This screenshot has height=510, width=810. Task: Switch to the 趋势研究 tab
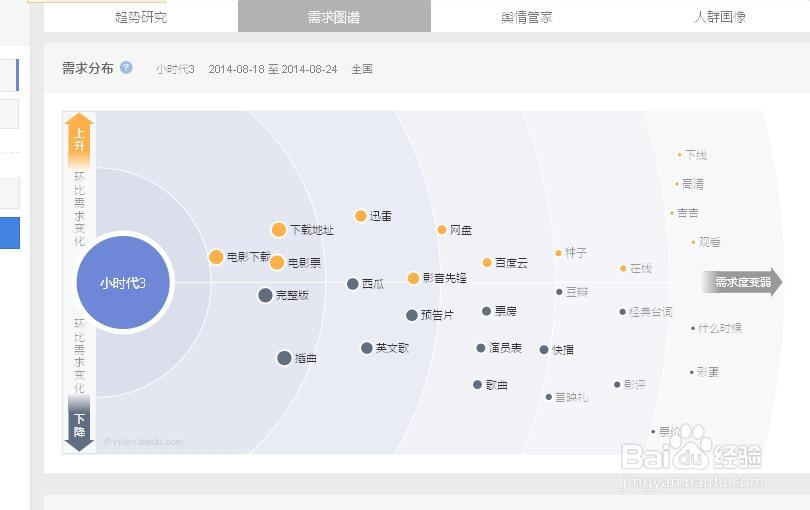(141, 17)
